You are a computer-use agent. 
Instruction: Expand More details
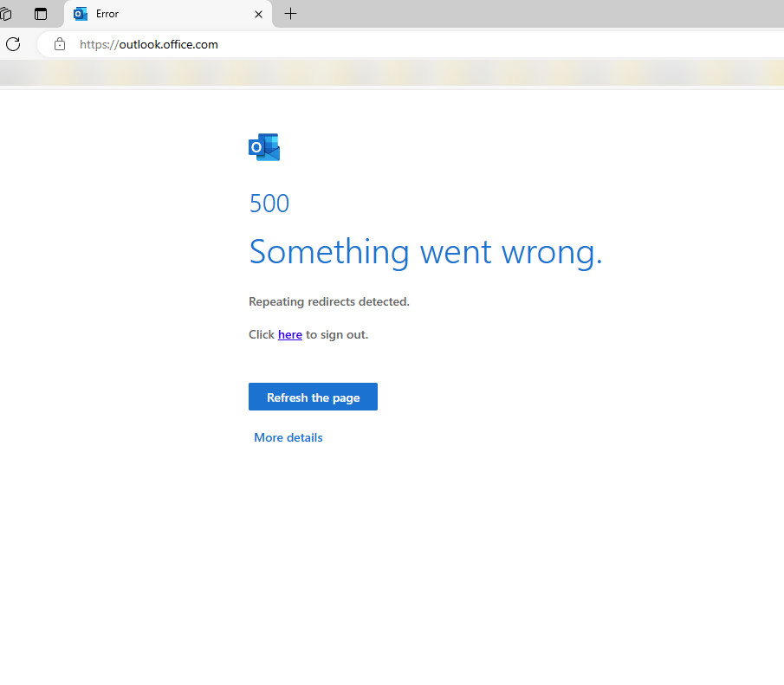[x=288, y=437]
